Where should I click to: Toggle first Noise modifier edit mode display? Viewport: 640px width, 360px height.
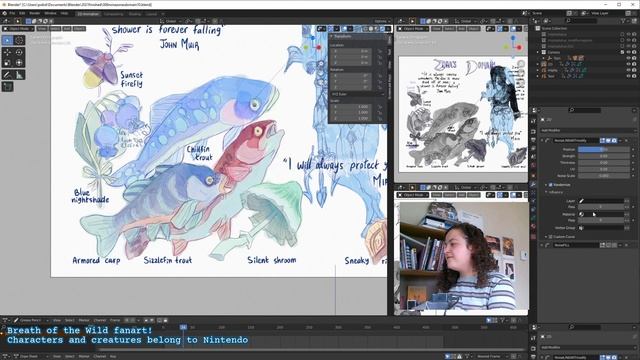pos(602,140)
